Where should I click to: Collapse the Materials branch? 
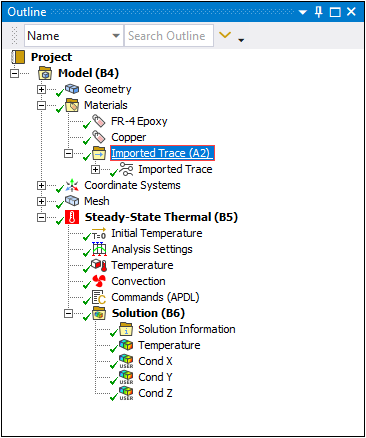coord(41,105)
